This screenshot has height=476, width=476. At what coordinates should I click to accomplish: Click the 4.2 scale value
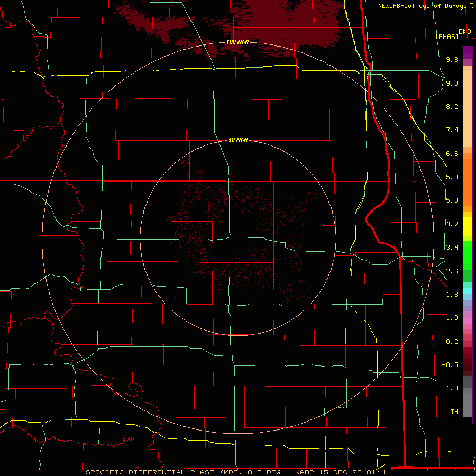(x=452, y=224)
